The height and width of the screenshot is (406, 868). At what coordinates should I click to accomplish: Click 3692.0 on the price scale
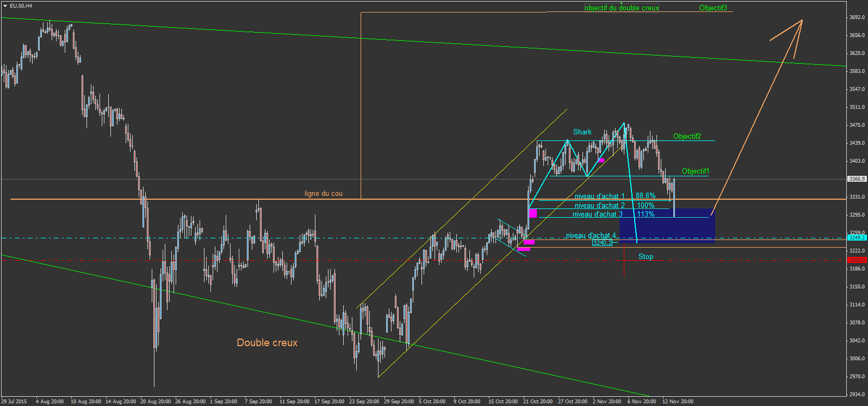click(x=857, y=17)
